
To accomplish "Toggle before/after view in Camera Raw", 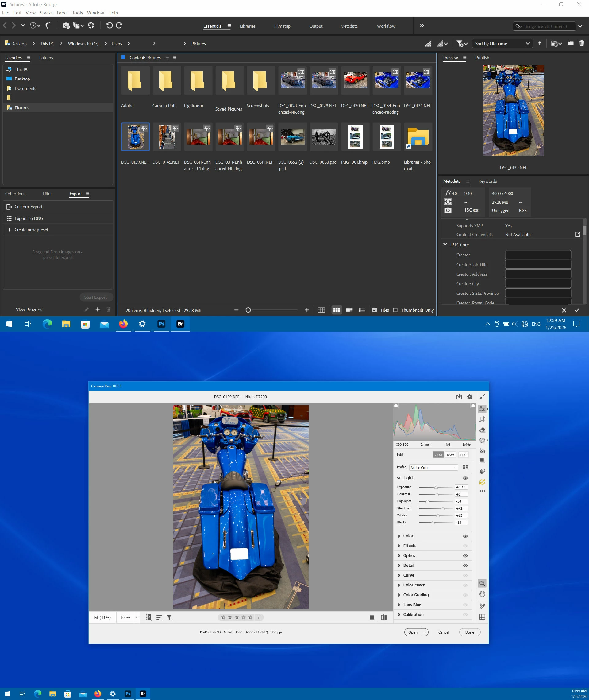I will (384, 617).
